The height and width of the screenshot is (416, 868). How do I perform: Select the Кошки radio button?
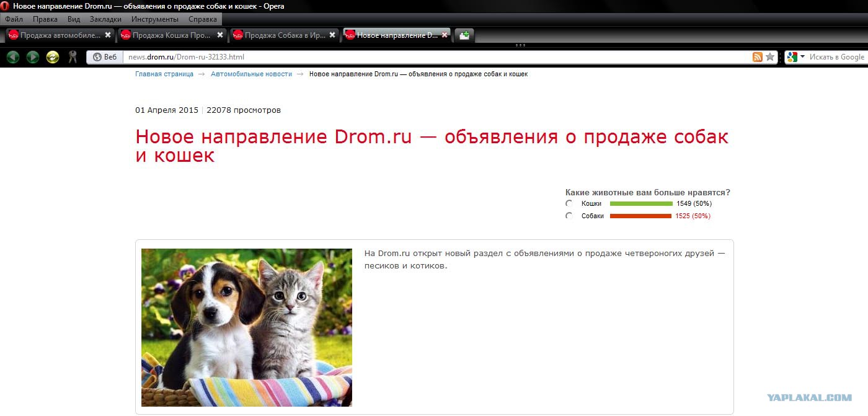point(569,203)
